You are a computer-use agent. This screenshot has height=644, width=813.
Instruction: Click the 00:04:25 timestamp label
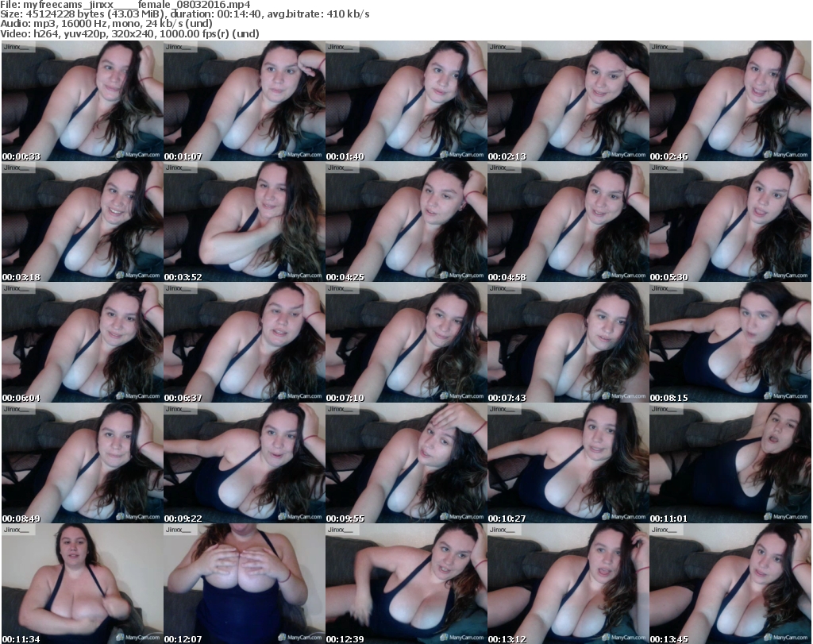[x=345, y=276]
